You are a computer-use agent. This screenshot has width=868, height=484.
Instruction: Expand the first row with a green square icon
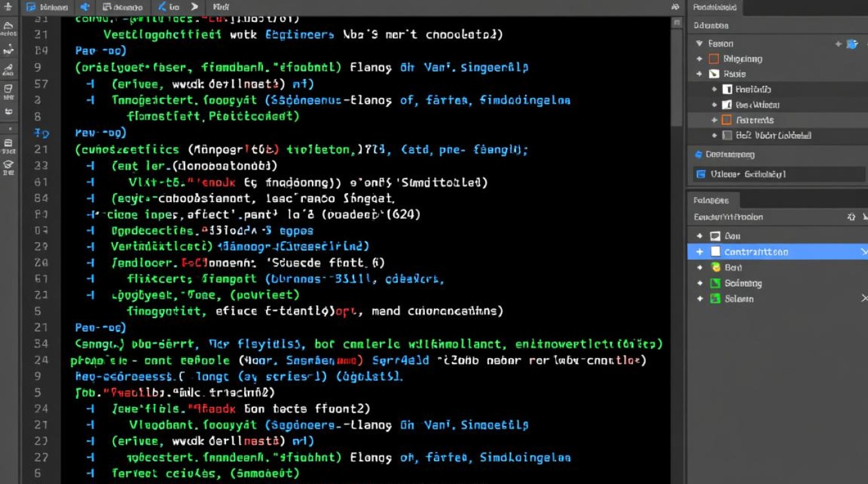[699, 283]
